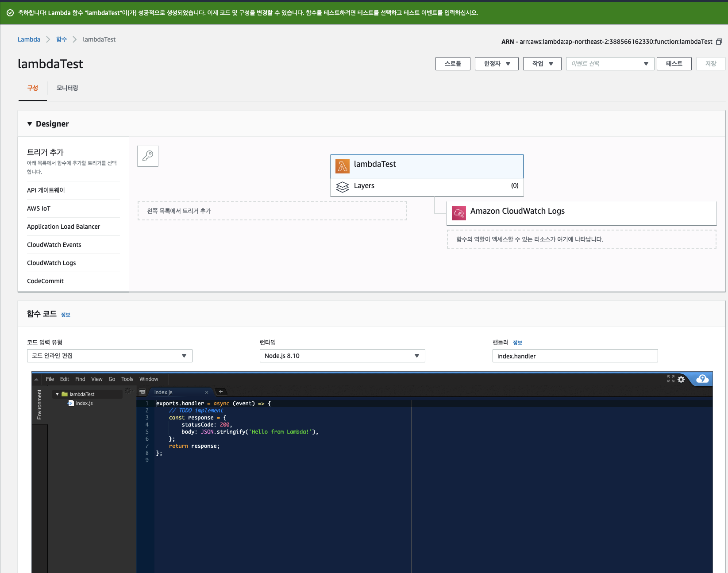This screenshot has height=573, width=728.
Task: Open editor preferences gear icon
Action: pyautogui.click(x=681, y=379)
